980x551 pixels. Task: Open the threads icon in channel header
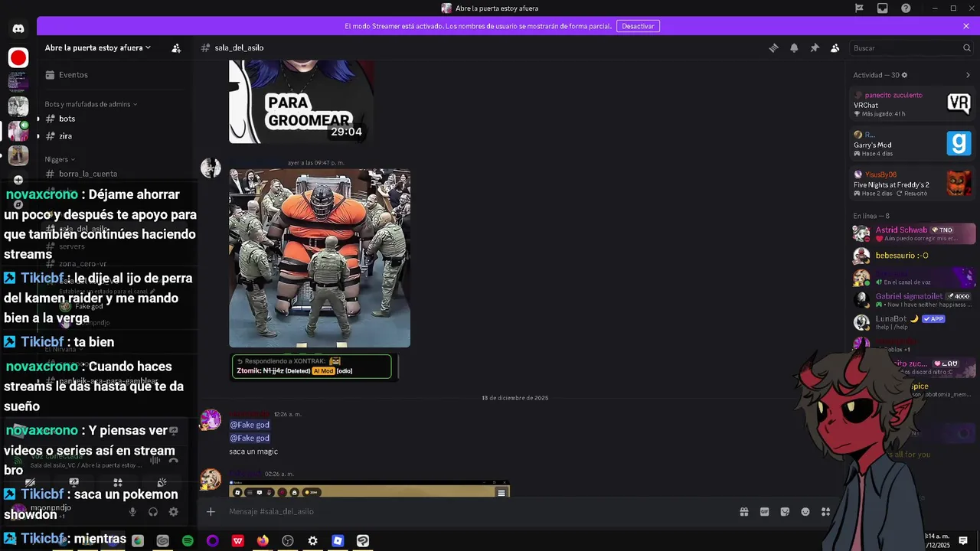tap(773, 47)
